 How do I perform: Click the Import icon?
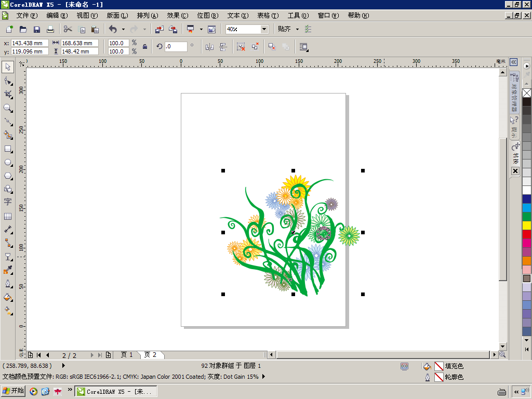point(159,30)
